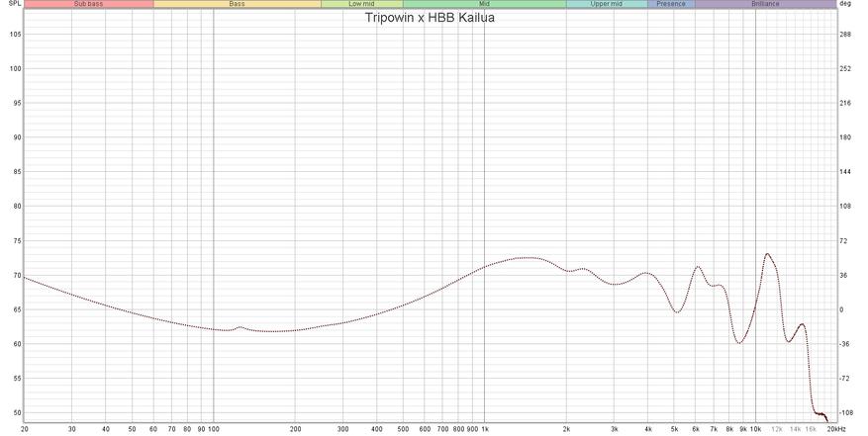Screen dimensions: 868x436
Task: Select the 105 value on SPL axis
Action: 16,35
